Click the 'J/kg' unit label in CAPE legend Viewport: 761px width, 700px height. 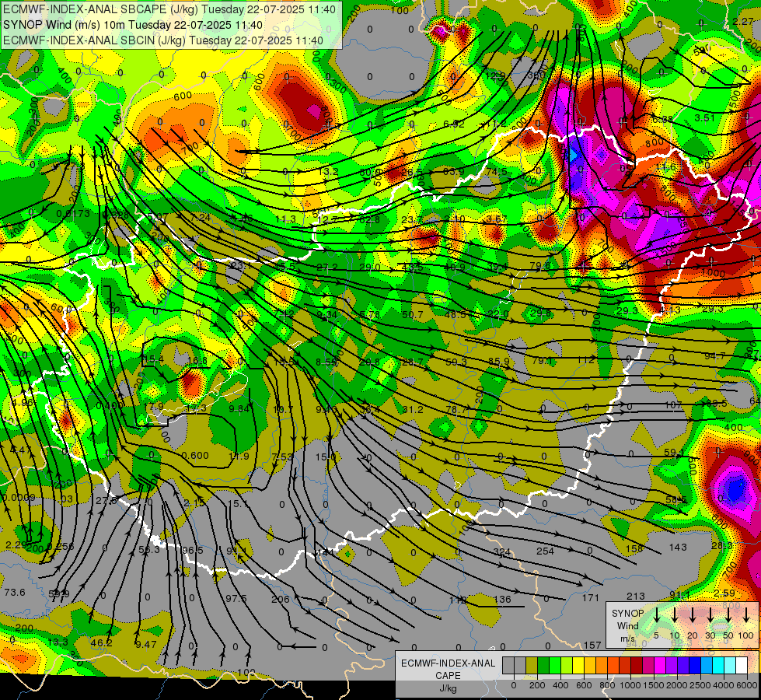click(448, 688)
